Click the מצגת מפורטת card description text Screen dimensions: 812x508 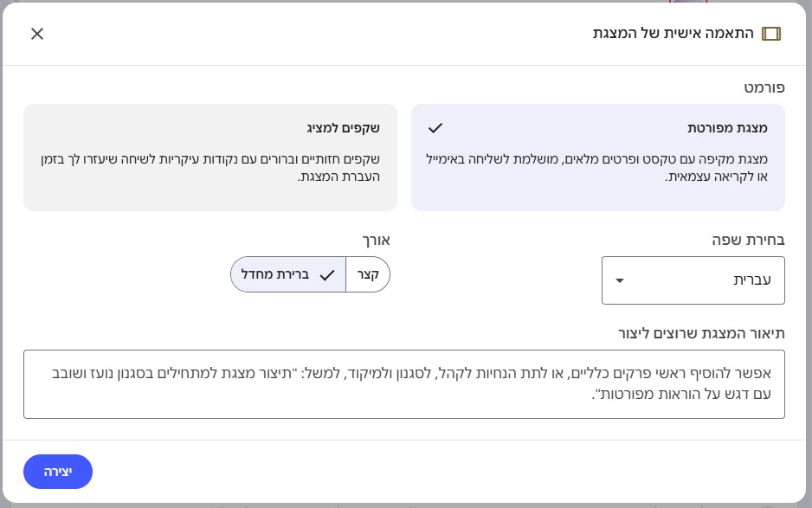pos(597,168)
